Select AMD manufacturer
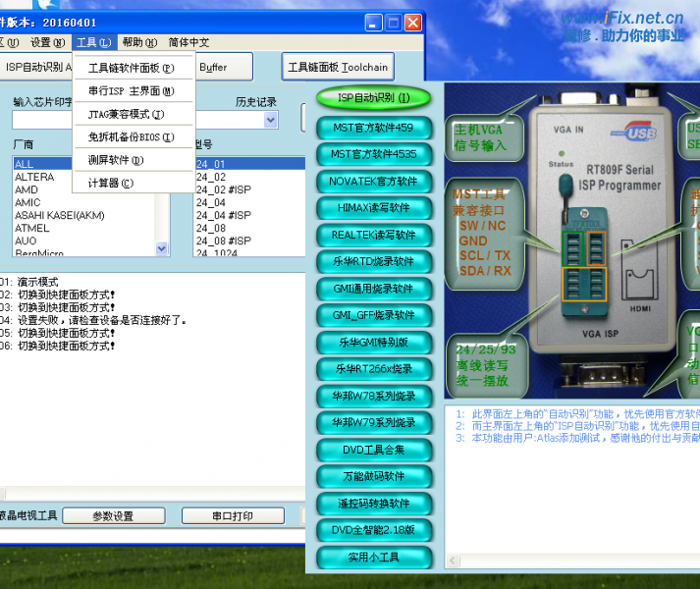This screenshot has width=700, height=589. pyautogui.click(x=42, y=189)
